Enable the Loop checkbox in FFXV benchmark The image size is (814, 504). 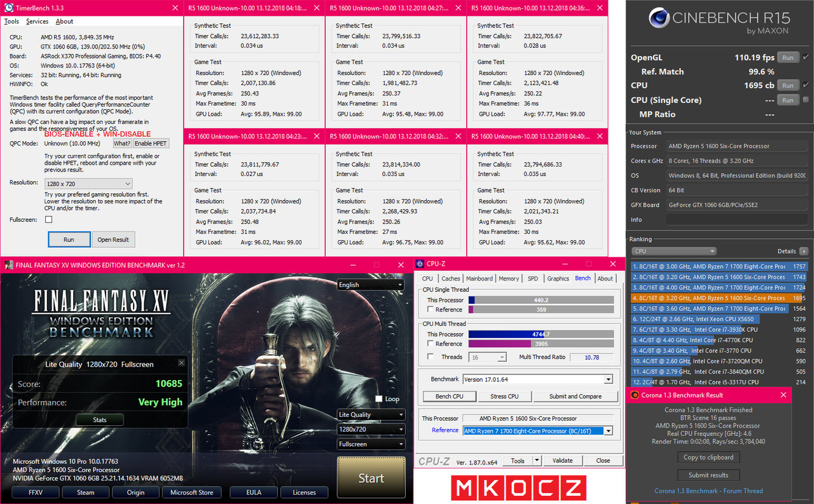[379, 398]
